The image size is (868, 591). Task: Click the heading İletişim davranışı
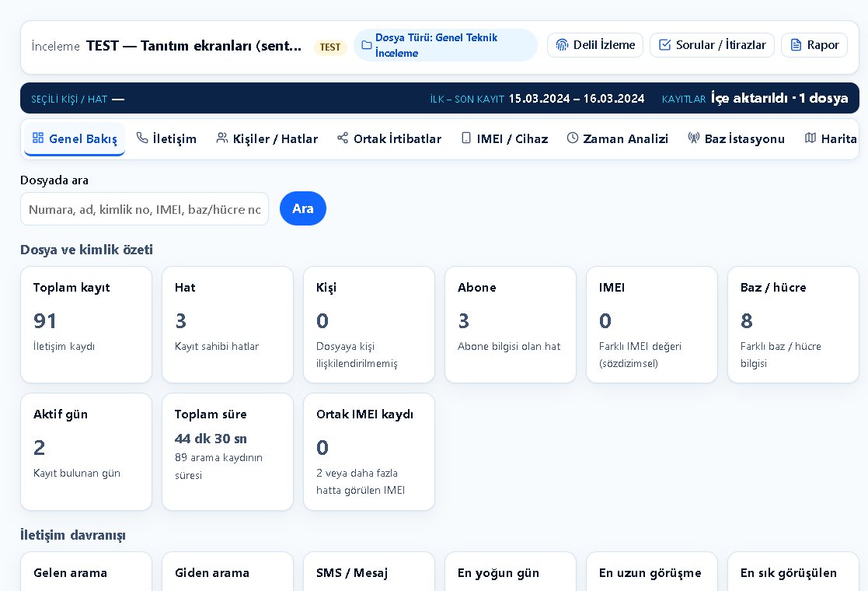point(73,535)
